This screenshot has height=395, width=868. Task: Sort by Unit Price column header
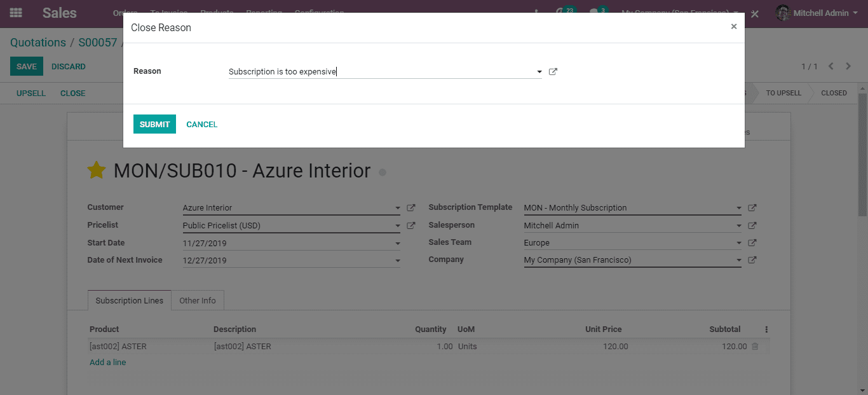point(604,329)
